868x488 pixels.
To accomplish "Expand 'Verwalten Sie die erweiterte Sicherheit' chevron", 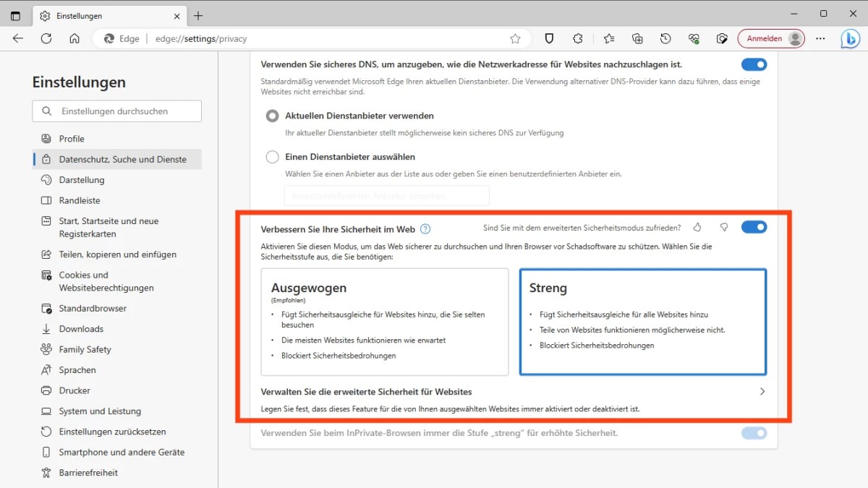I will click(x=762, y=392).
